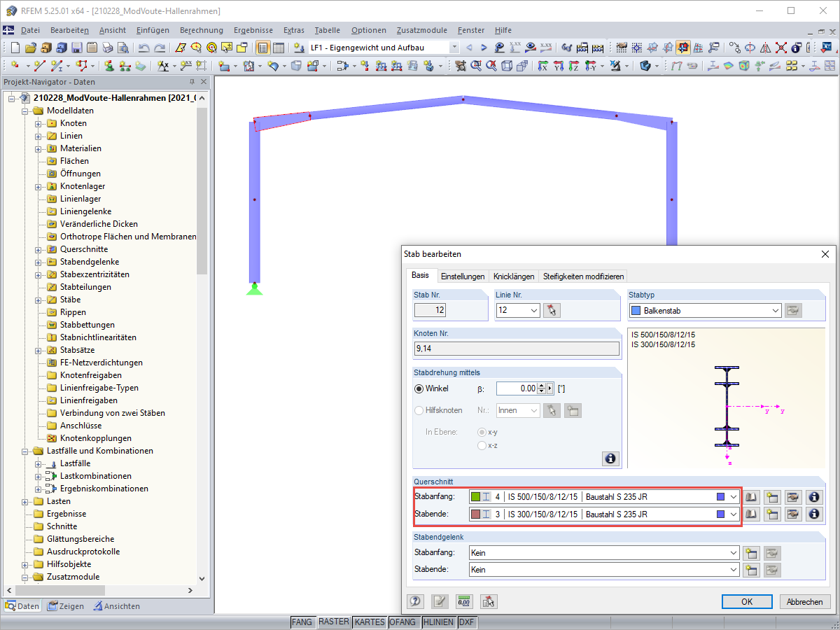Viewport: 840px width, 630px height.
Task: Click the info icon under Stabdrehung
Action: [x=610, y=458]
